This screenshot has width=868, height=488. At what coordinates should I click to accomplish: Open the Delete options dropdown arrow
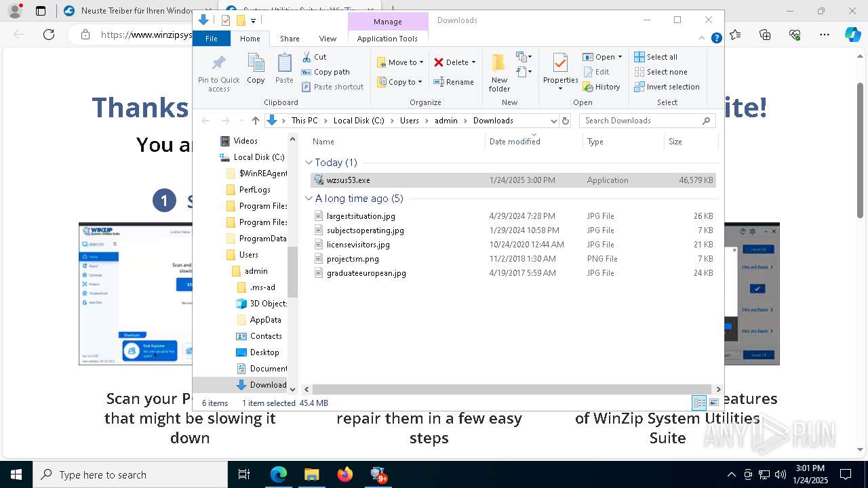[x=473, y=62]
